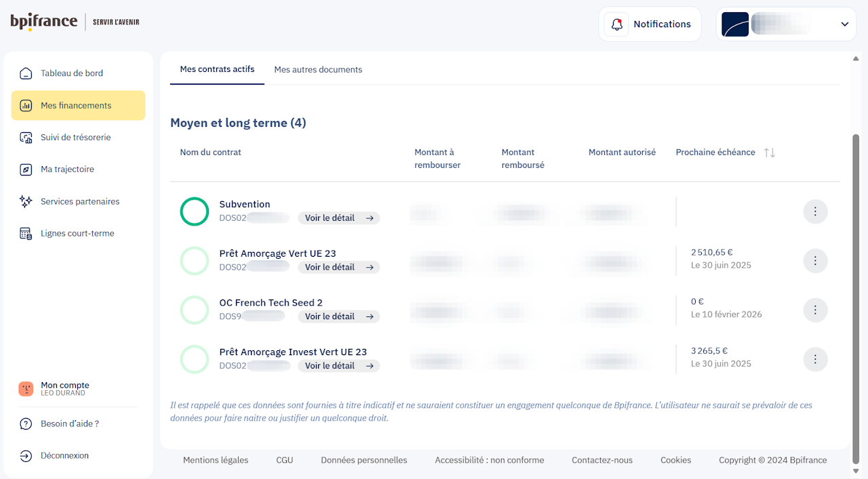Switch to Mes autres documents tab
868x479 pixels.
[x=318, y=70]
